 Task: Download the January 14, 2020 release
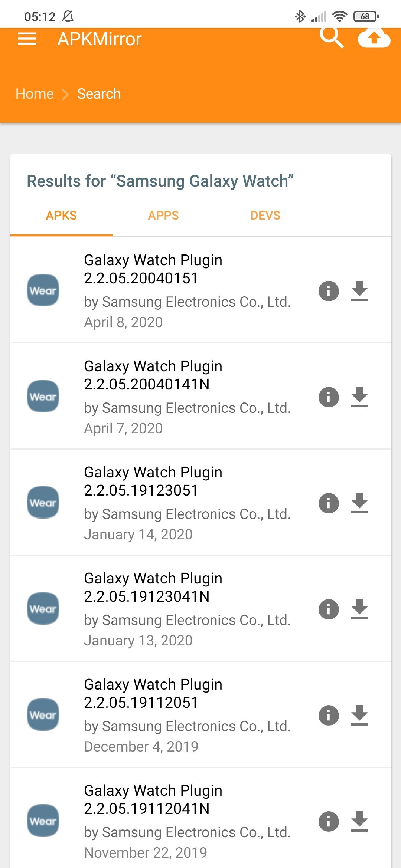(359, 503)
